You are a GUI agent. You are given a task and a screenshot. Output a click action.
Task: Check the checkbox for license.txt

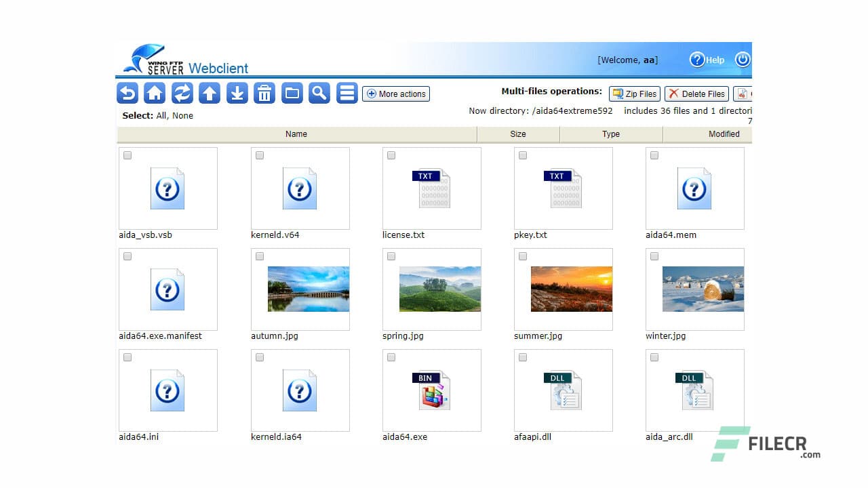391,155
